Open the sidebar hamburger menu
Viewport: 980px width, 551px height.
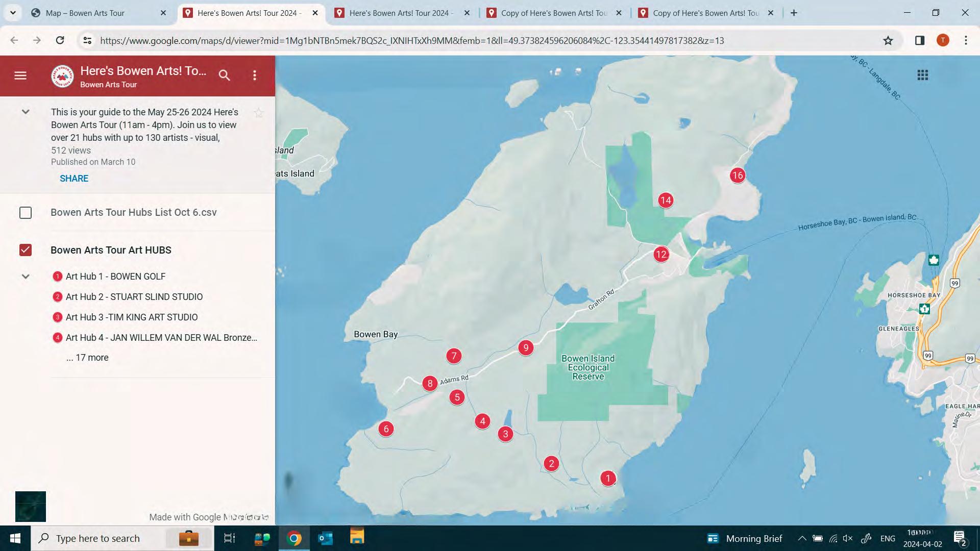tap(20, 76)
